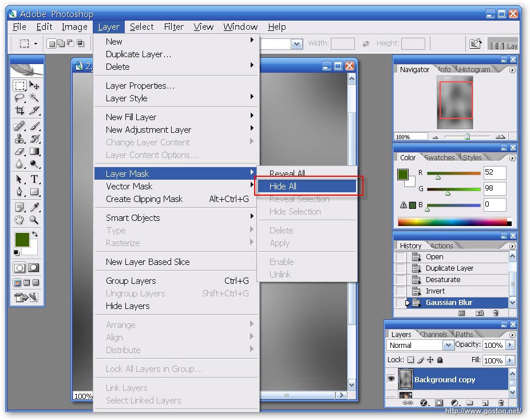Open the Fill slider arrow in Layers panel
Viewport: 530px width, 420px height.
click(510, 360)
